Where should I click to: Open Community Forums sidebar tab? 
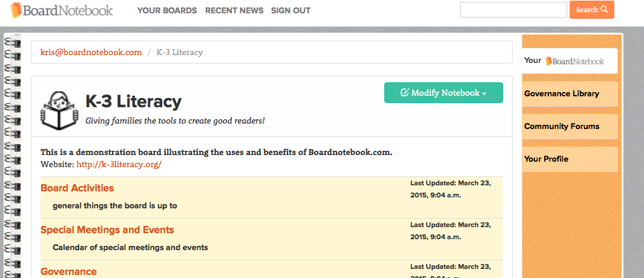570,126
